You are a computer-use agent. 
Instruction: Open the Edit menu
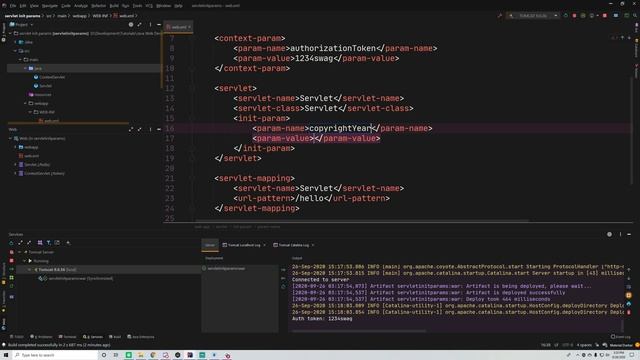pos(23,6)
